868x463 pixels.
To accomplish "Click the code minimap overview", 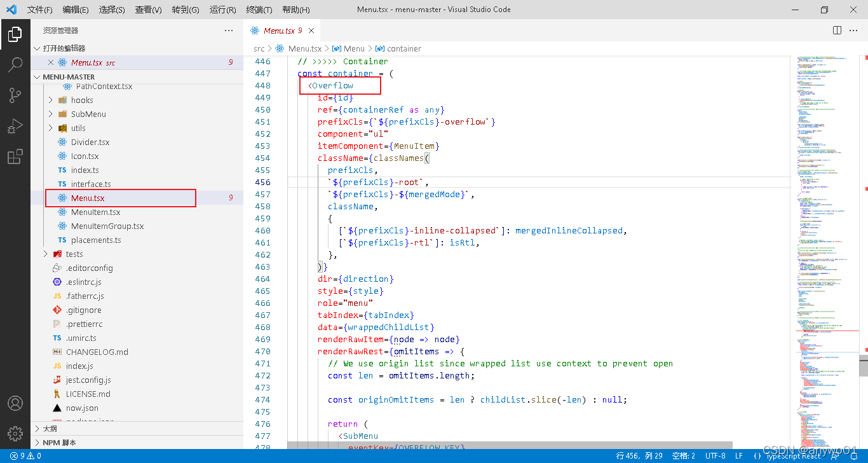I will coord(826,252).
